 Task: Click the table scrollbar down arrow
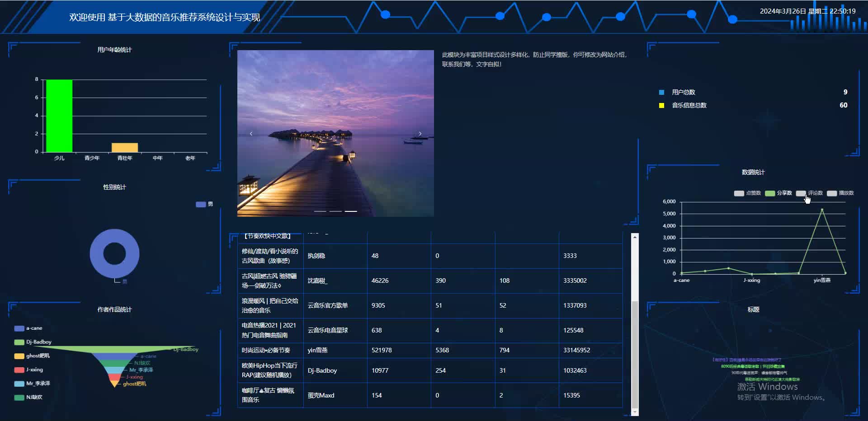635,412
